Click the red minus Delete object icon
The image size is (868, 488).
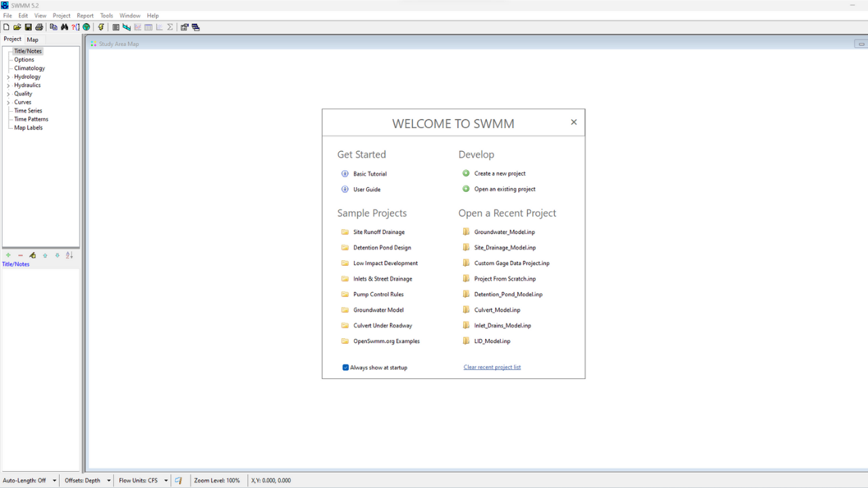[20, 256]
